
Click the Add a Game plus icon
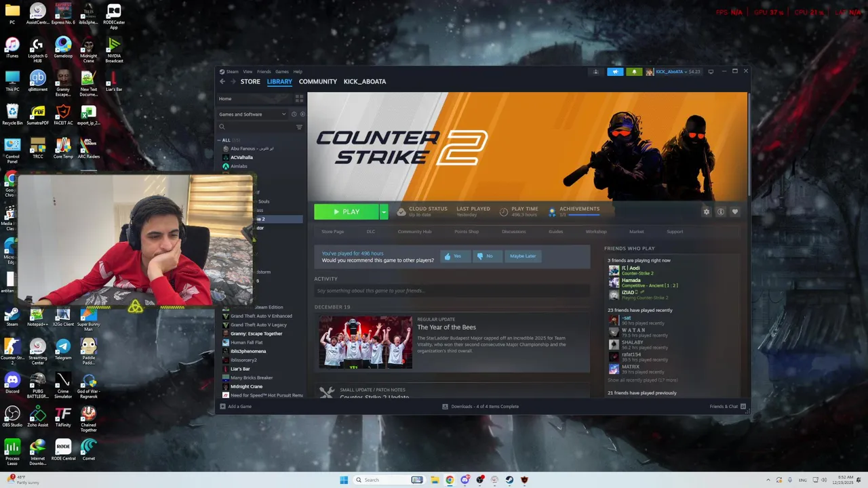pos(222,407)
